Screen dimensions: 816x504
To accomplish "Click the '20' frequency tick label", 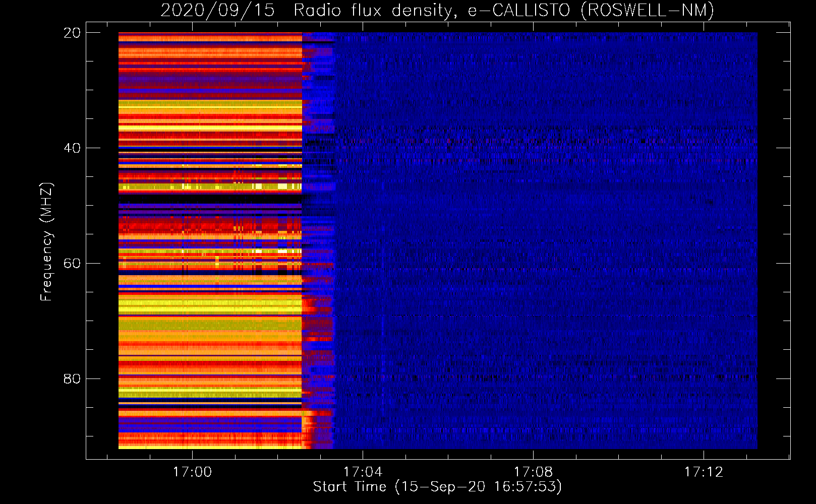I will point(72,33).
